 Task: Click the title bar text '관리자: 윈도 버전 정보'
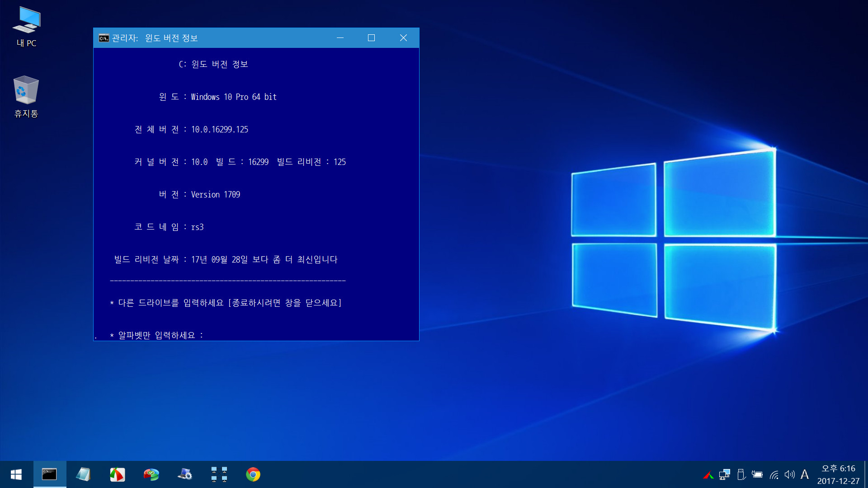155,38
